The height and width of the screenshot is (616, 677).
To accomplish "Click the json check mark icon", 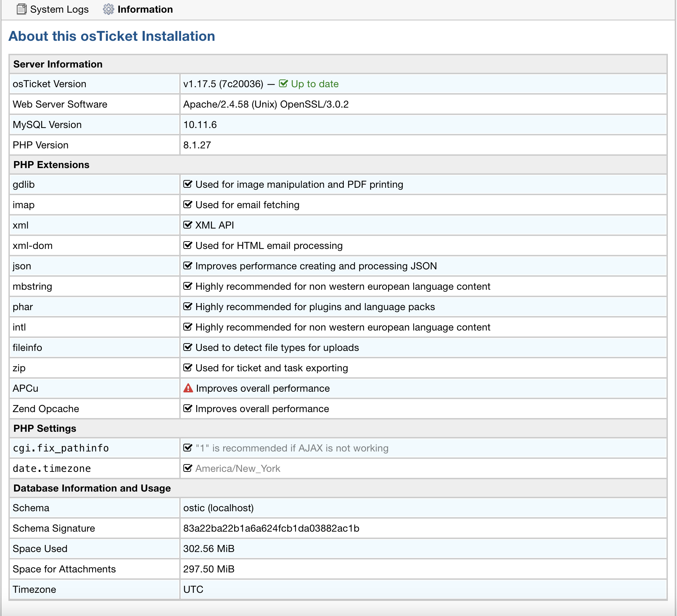I will [x=188, y=266].
